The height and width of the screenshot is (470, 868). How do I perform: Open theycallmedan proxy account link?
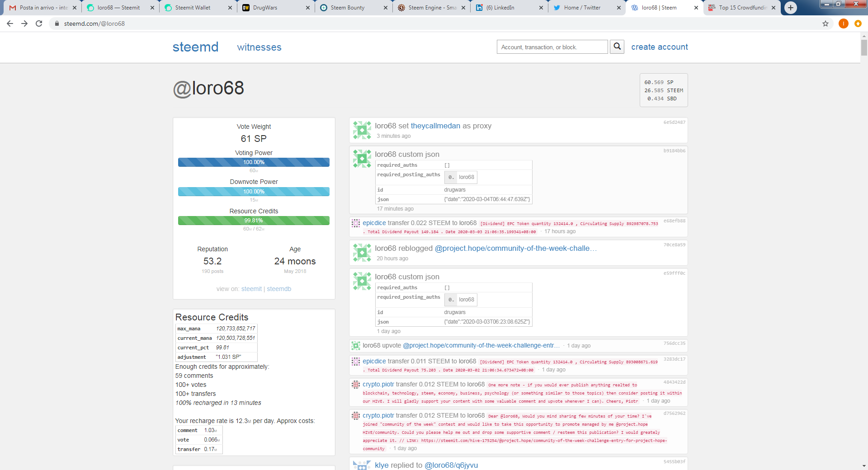[x=435, y=126]
